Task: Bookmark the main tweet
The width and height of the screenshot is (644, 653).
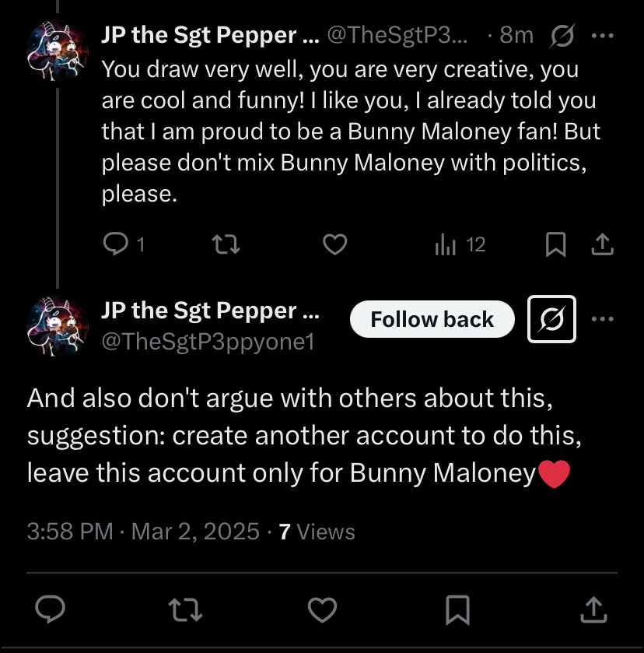Action: click(x=458, y=609)
